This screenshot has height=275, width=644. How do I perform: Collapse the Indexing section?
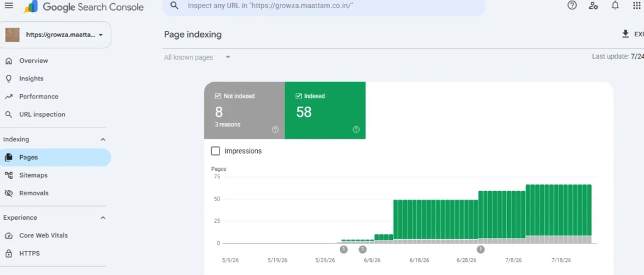(103, 139)
